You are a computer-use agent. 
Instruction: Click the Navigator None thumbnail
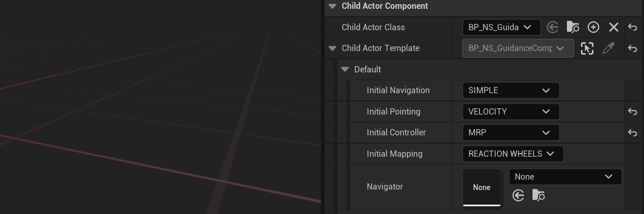tap(482, 187)
